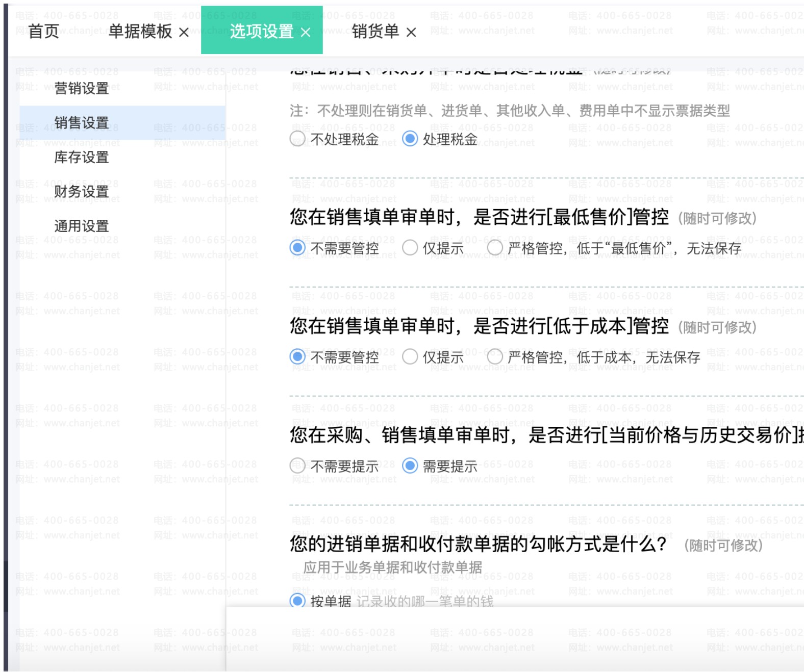
Task: Open the 单据模板 tab
Action: [x=140, y=32]
